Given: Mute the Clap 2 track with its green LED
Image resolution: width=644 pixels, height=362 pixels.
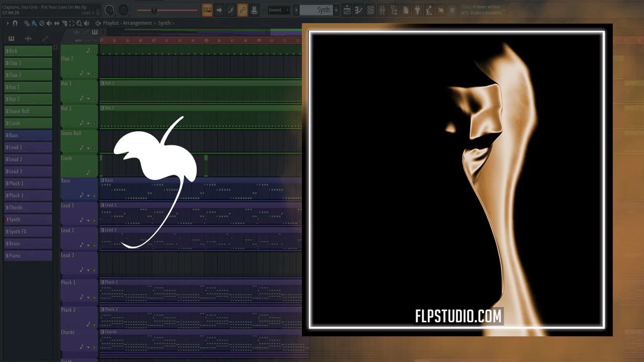Looking at the screenshot, I should [x=94, y=73].
